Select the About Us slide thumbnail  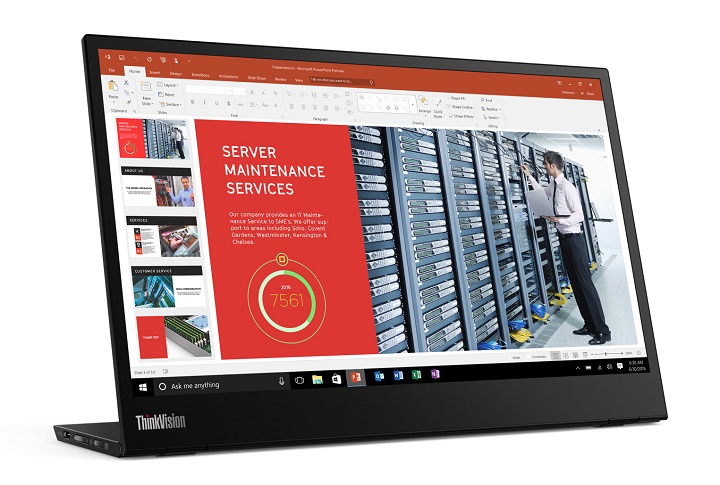(159, 187)
